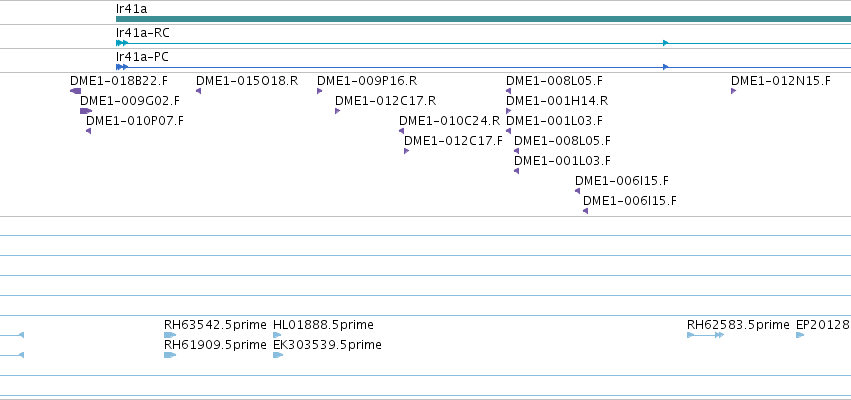This screenshot has width=851, height=400.
Task: Click the DME1-001H14.R label
Action: tap(557, 100)
